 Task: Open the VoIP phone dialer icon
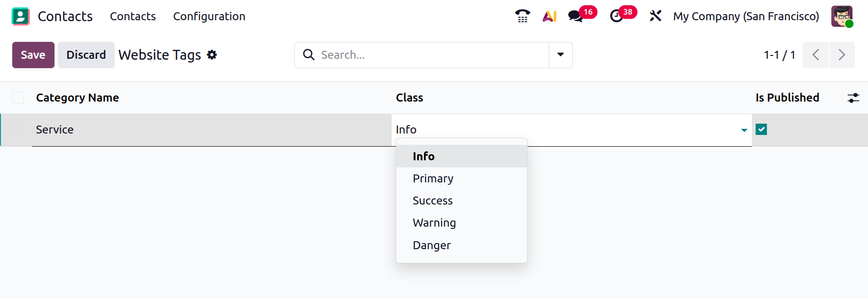pyautogui.click(x=522, y=16)
